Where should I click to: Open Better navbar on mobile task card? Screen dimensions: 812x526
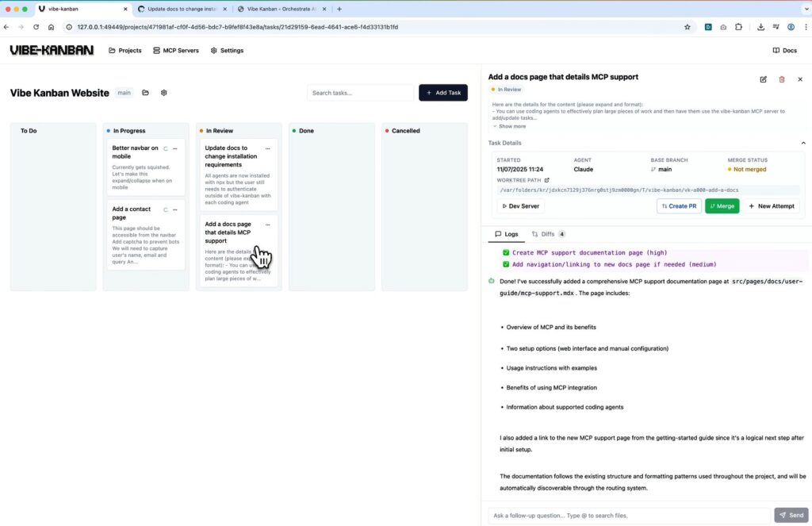tap(146, 167)
